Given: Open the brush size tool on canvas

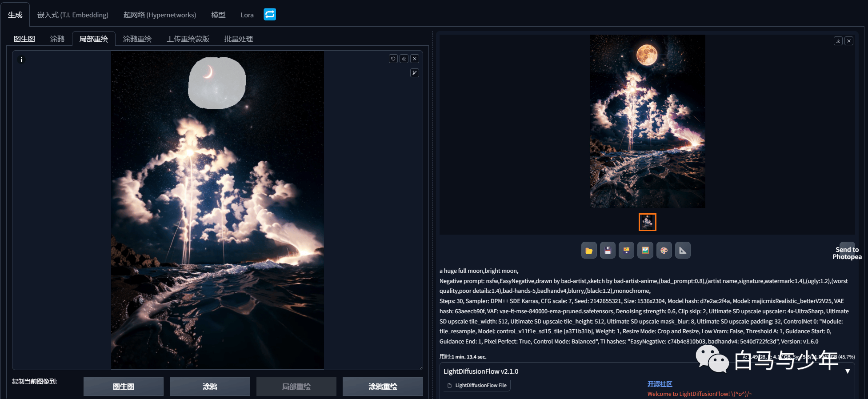Looking at the screenshot, I should (x=415, y=73).
